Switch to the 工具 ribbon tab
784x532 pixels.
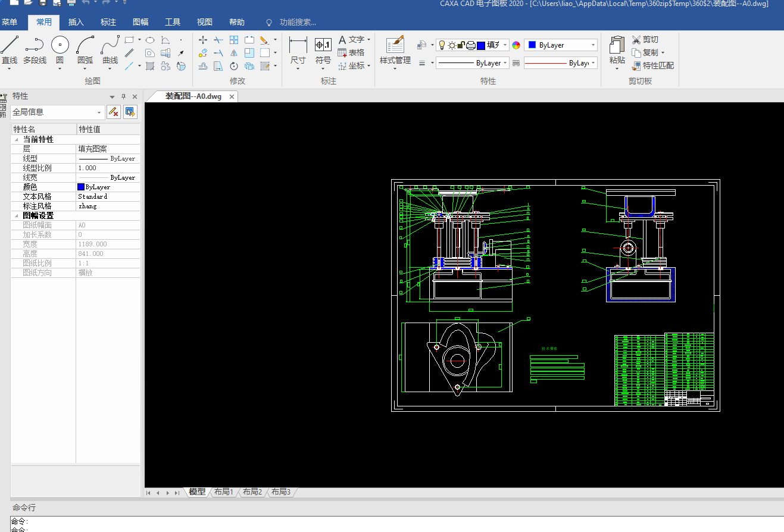173,23
